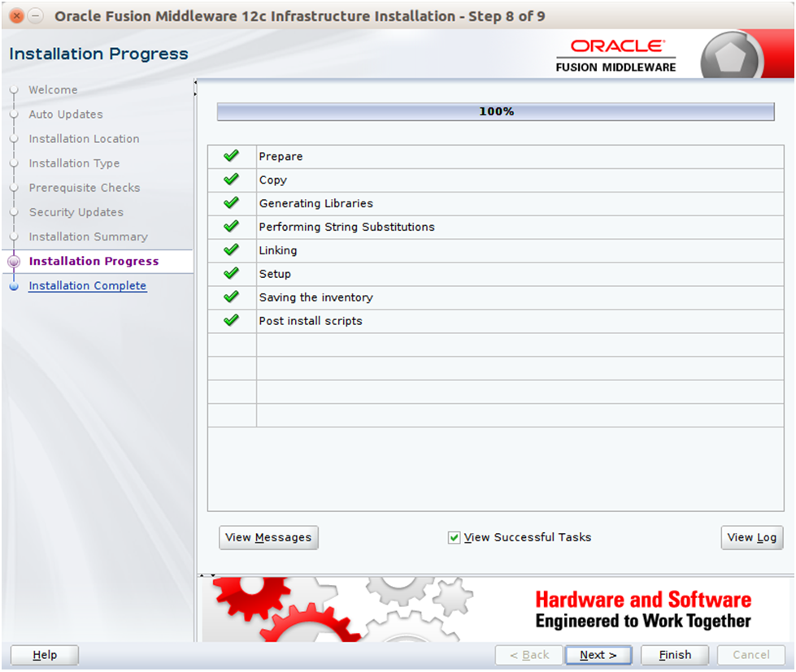Viewport: 796px width, 672px height.
Task: Click the green checkmark beside Setup
Action: coord(231,273)
